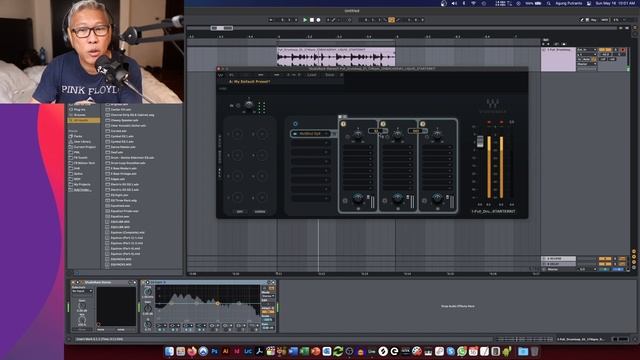Click the bottom-right macro knob in StudioRack
This screenshot has height=360, width=640.
tap(262, 197)
